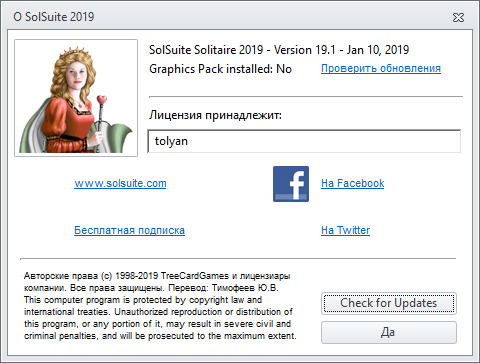480x363 pixels.
Task: Click the 'Бесплатная подписка' link
Action: pos(129,230)
